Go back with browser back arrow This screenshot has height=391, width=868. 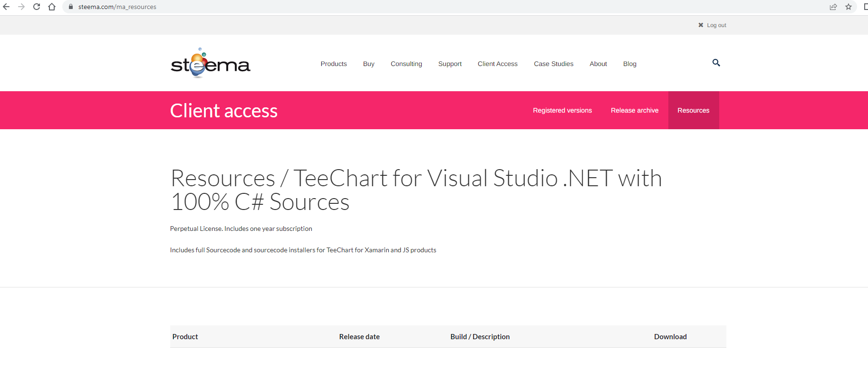pyautogui.click(x=6, y=7)
